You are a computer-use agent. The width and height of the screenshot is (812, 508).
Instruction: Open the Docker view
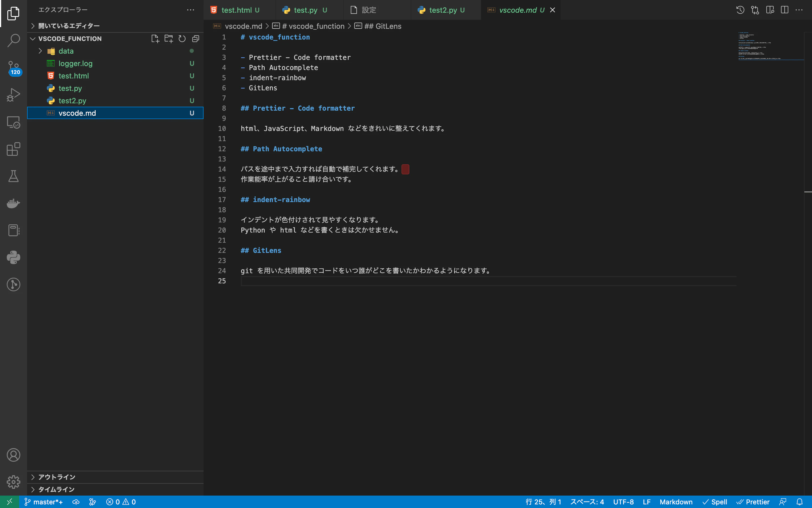(x=14, y=203)
